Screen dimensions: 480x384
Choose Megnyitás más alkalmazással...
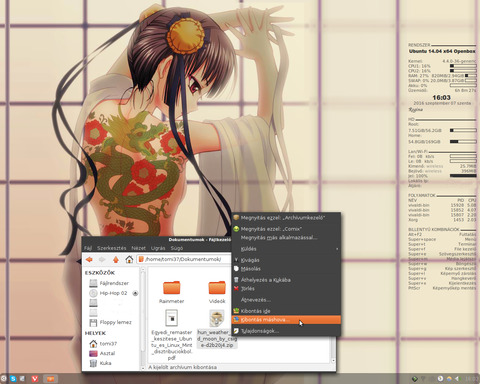[x=286, y=238]
